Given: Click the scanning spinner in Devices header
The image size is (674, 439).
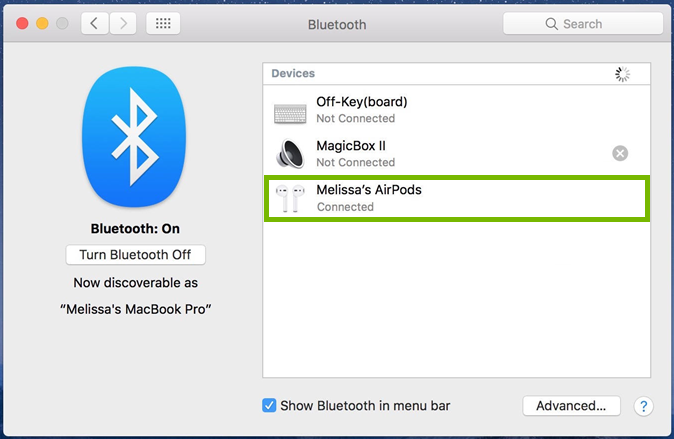Looking at the screenshot, I should [x=622, y=74].
